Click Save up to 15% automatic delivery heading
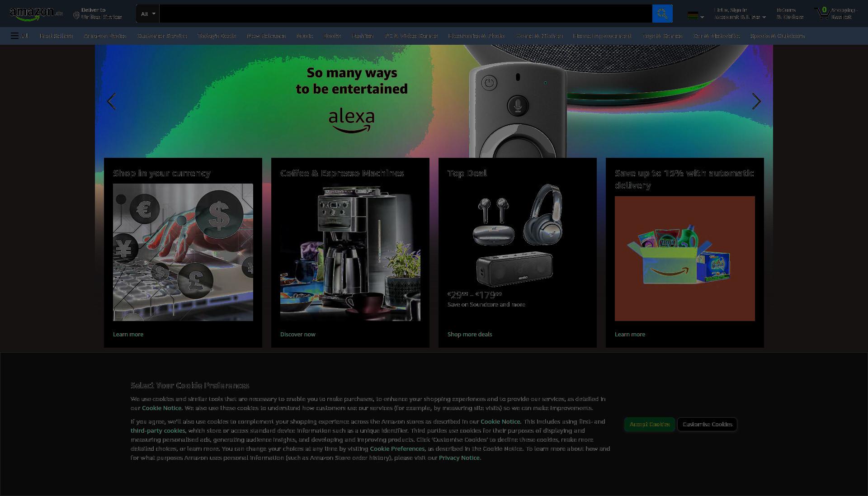This screenshot has width=868, height=496. click(684, 179)
